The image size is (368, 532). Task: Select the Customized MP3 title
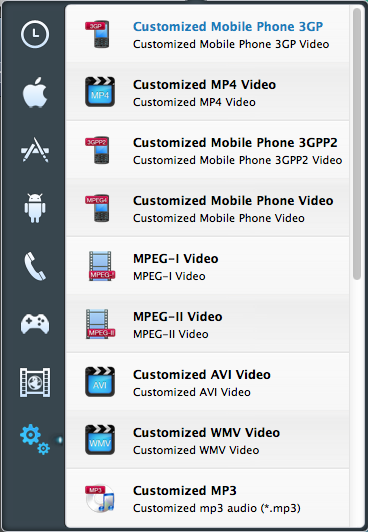pos(185,491)
